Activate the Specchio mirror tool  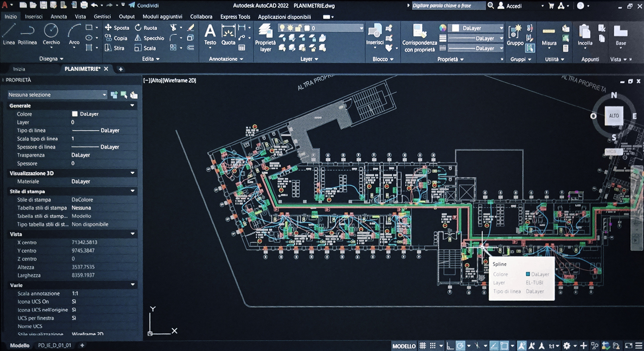(149, 38)
